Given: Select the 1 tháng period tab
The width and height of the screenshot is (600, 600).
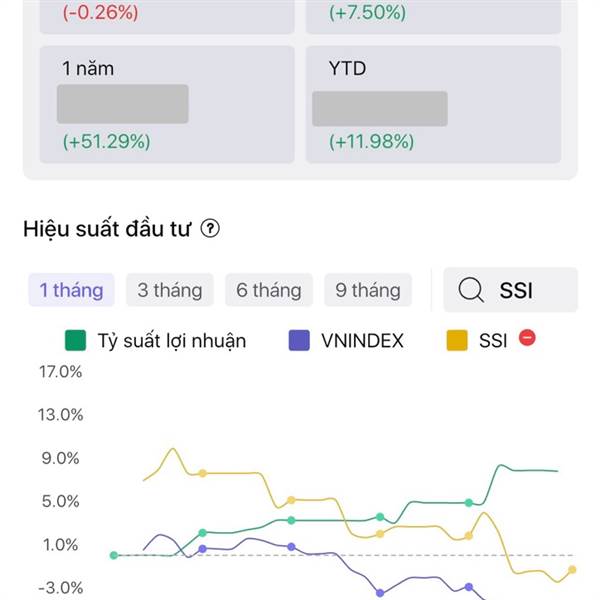Looking at the screenshot, I should 71,290.
